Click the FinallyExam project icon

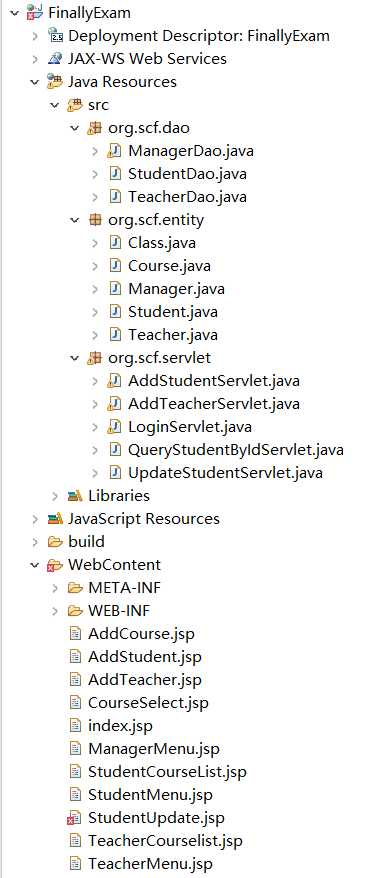click(35, 13)
